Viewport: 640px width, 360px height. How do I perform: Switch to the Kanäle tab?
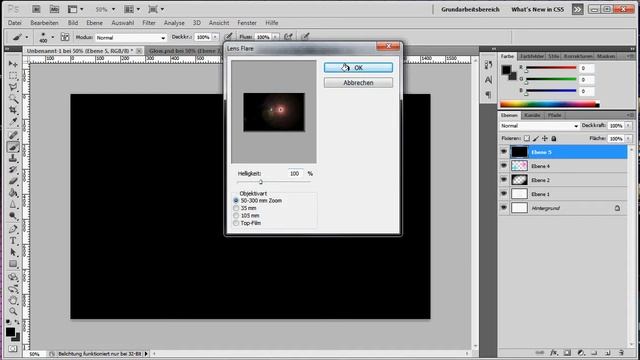pos(532,115)
